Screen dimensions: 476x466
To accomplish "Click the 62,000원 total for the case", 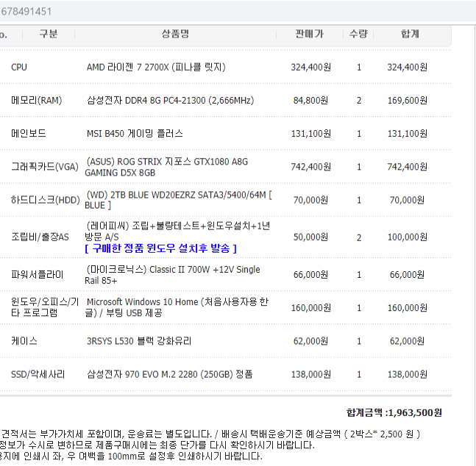I will tap(408, 341).
